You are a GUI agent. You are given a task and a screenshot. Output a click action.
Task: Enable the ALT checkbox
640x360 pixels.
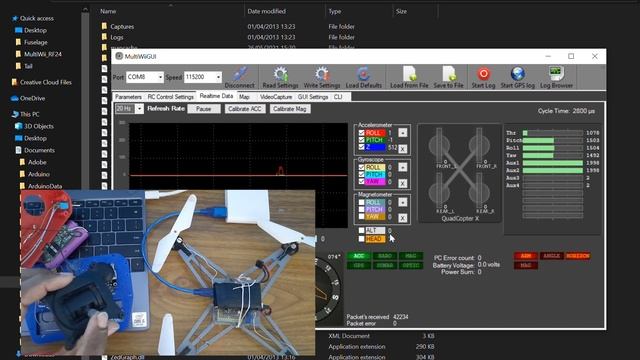[361, 231]
